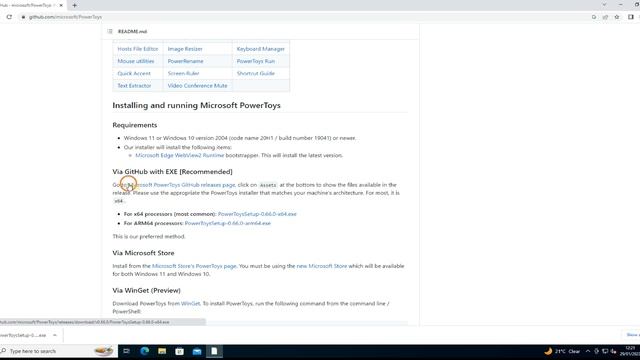The width and height of the screenshot is (640, 360).
Task: Click the network icon in system tray
Action: tap(605, 351)
